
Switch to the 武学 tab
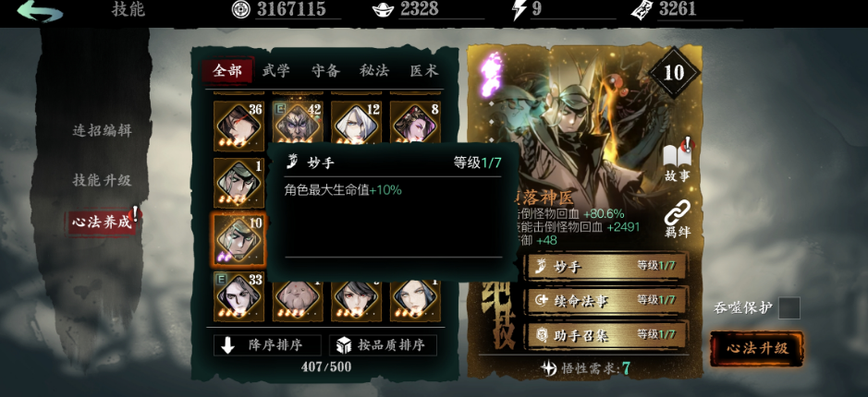coord(275,71)
